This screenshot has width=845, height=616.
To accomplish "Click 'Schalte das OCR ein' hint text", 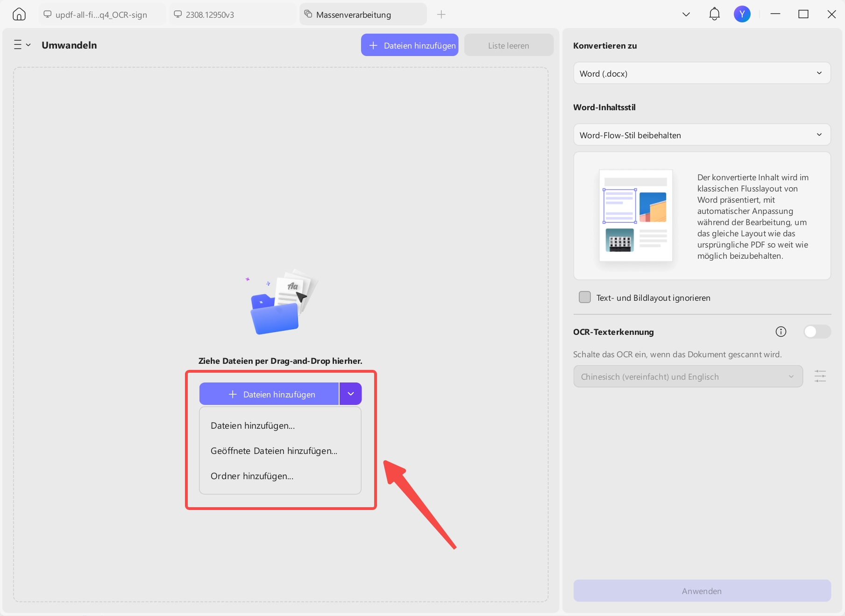I will point(677,354).
